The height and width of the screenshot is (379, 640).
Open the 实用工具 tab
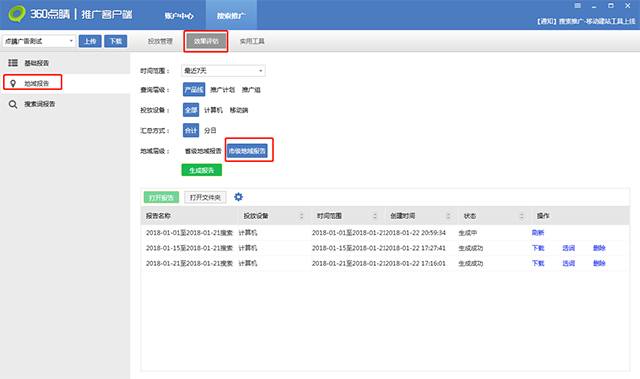[252, 41]
